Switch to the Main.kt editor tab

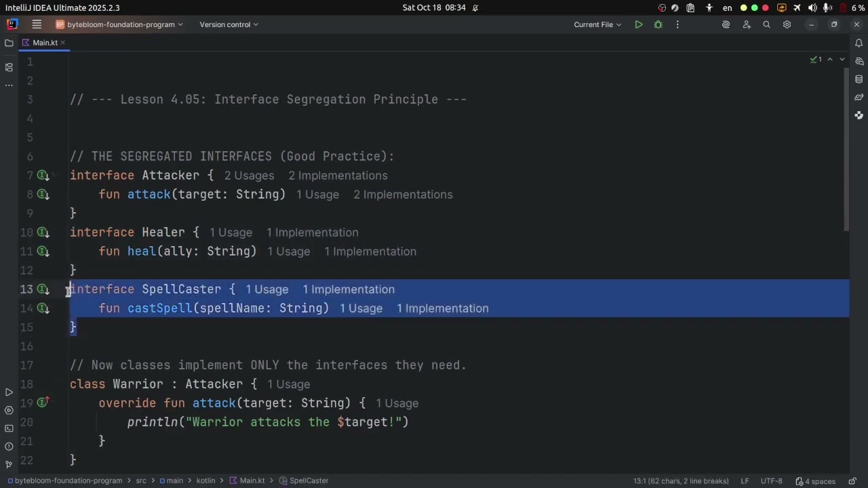[x=45, y=43]
